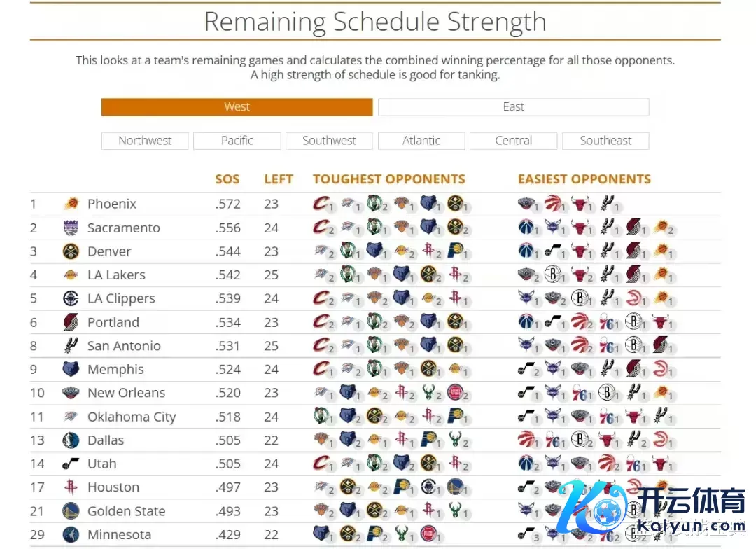Switch to the East conference tab
Image resolution: width=756 pixels, height=549 pixels.
tap(513, 107)
